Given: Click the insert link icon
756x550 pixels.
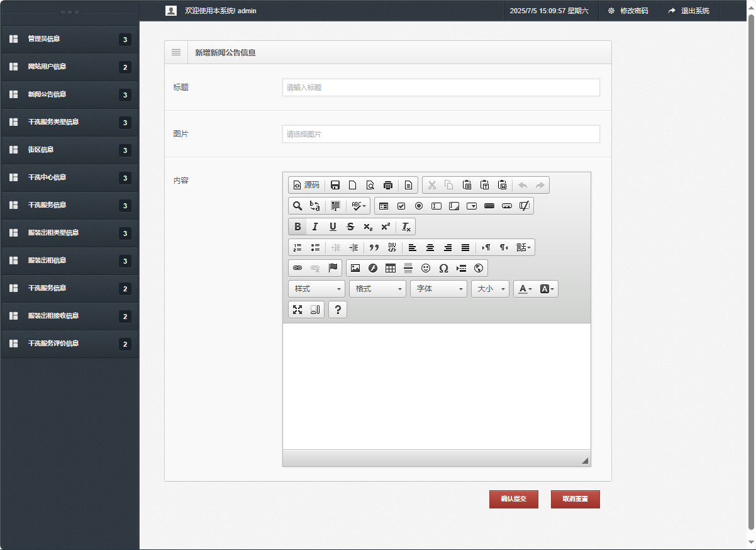Looking at the screenshot, I should (x=297, y=268).
